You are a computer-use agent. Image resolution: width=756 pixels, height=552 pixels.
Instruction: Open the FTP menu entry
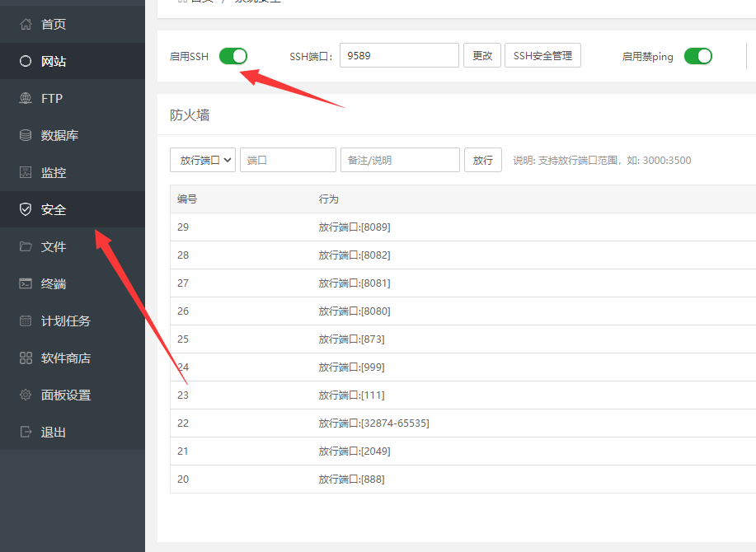pyautogui.click(x=73, y=98)
